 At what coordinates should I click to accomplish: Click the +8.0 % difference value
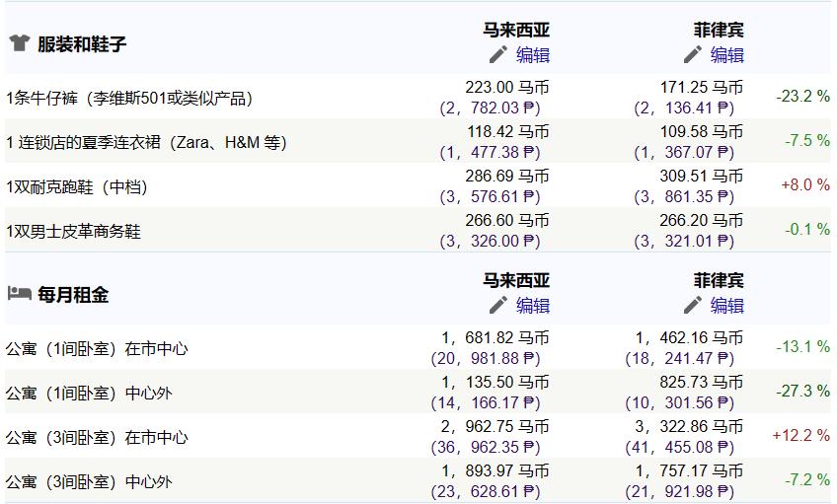click(805, 184)
